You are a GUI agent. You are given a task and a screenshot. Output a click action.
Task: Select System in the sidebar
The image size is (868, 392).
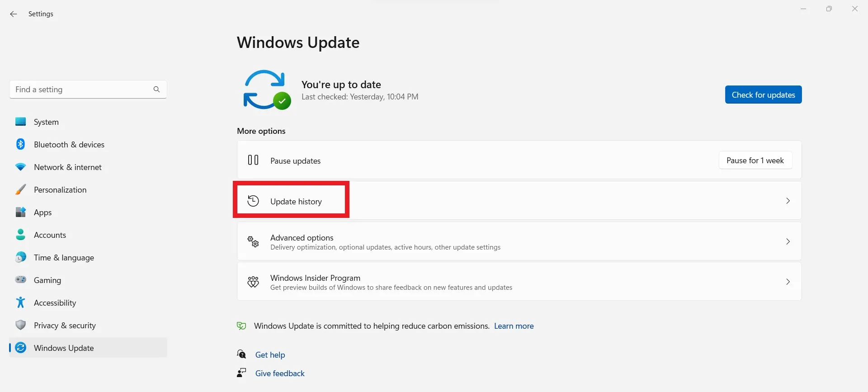(x=46, y=122)
